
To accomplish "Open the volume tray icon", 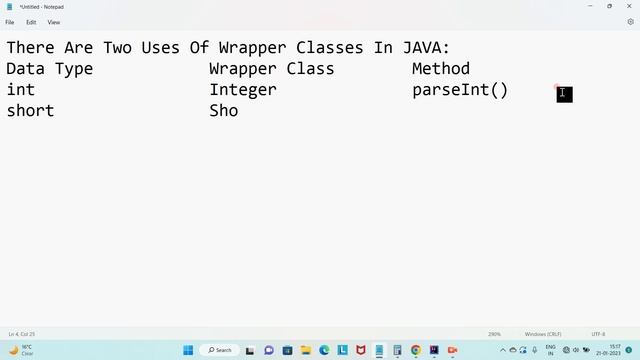I will 576,350.
